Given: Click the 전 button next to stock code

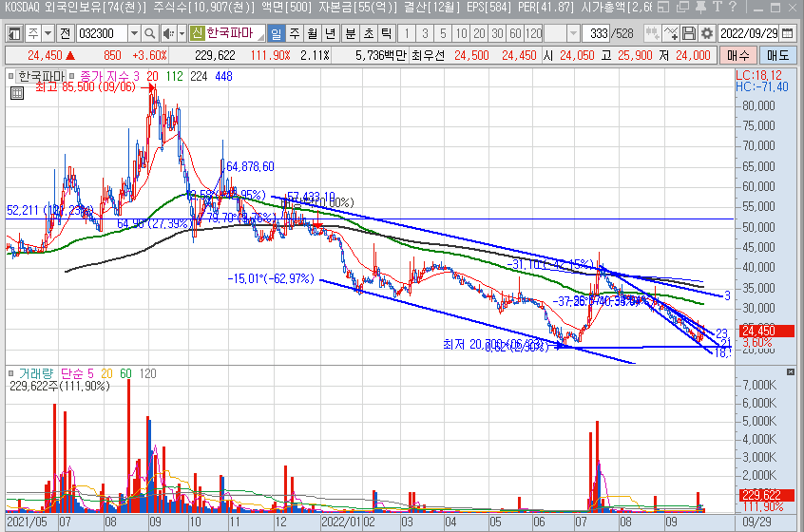Looking at the screenshot, I should point(66,34).
